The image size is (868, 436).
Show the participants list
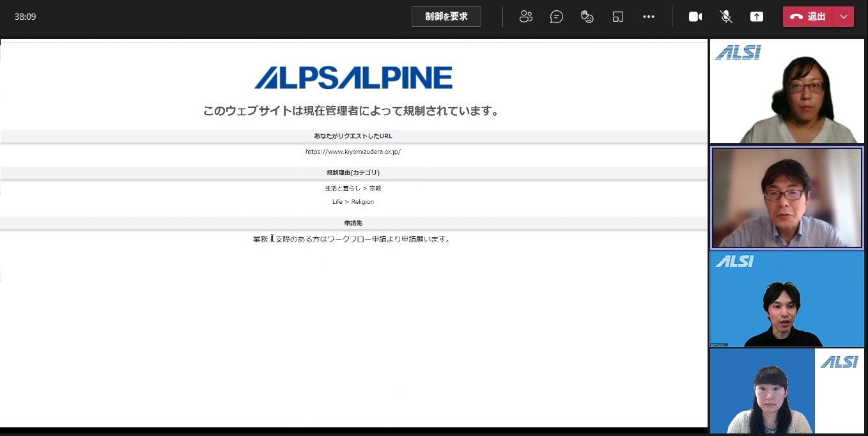coord(526,17)
